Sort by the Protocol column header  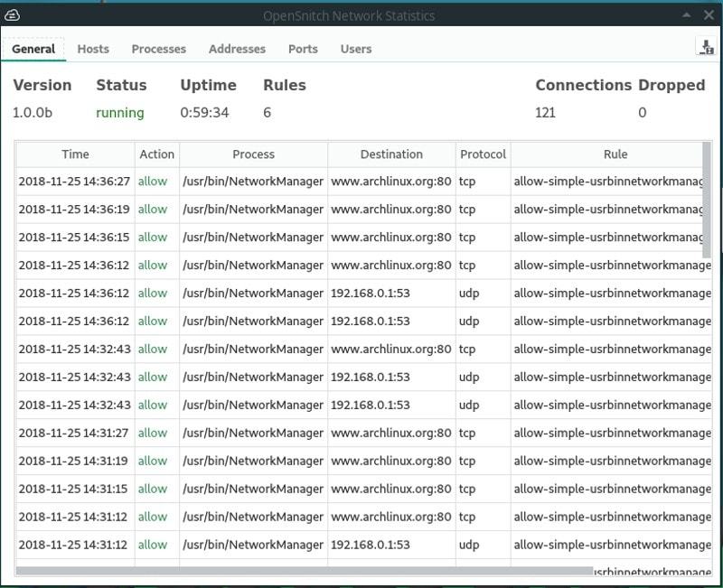(484, 154)
